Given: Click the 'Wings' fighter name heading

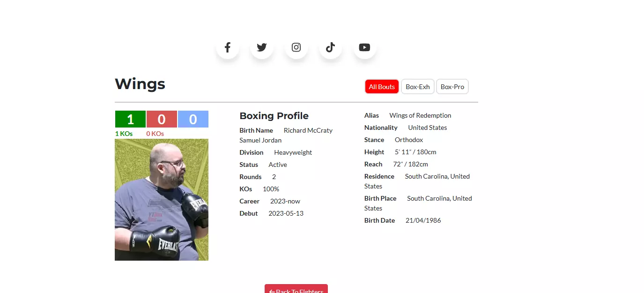Looking at the screenshot, I should (x=140, y=84).
